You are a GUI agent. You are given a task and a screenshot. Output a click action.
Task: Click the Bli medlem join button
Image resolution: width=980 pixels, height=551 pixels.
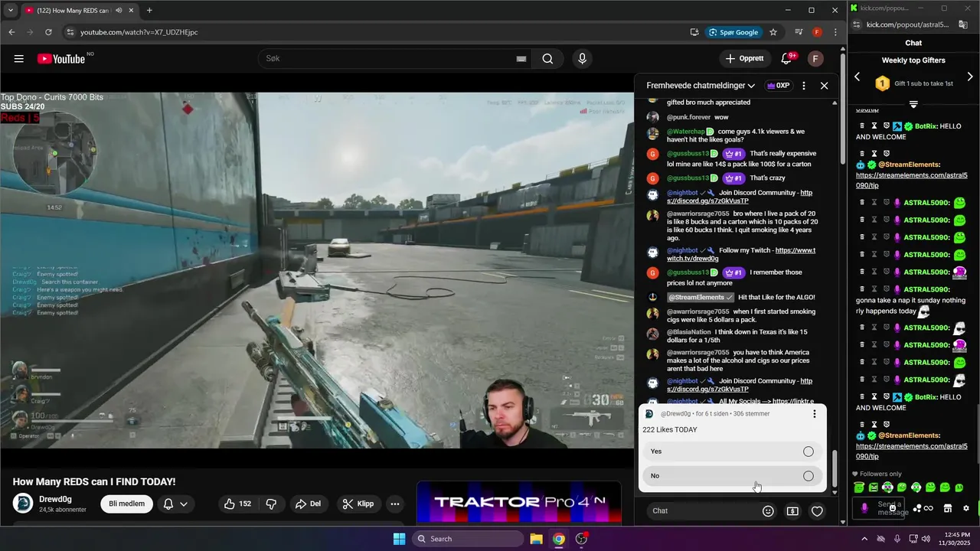[126, 504]
